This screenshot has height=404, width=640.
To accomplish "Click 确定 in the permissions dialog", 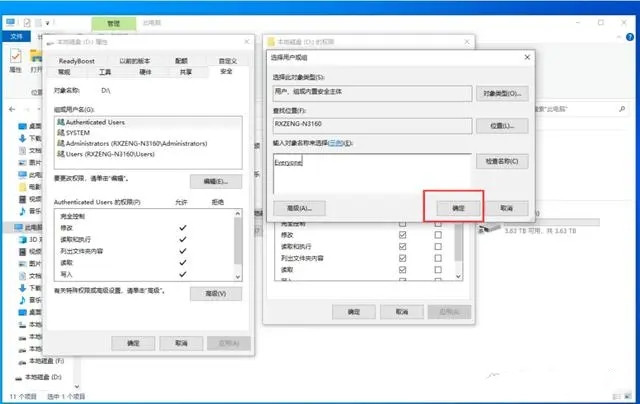I will coord(353,312).
